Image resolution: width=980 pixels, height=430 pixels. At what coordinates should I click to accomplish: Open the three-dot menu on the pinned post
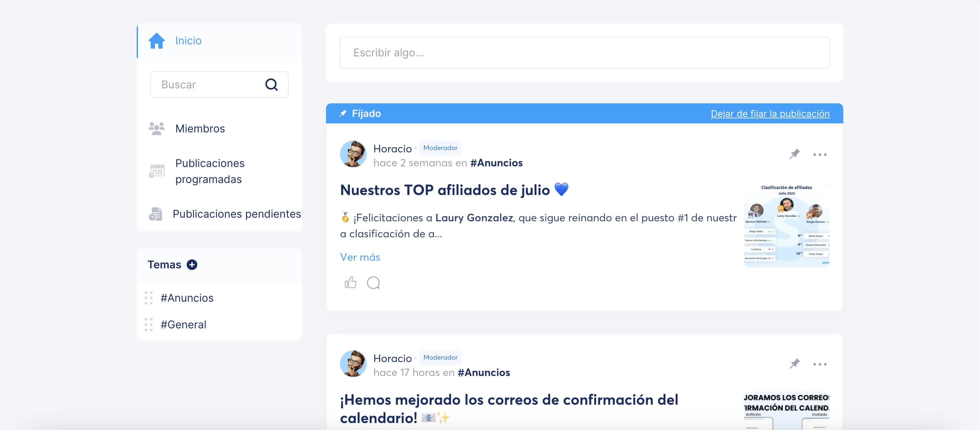[x=820, y=154]
